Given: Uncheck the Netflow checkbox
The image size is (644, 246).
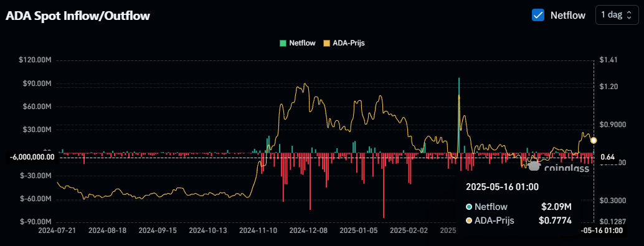Looking at the screenshot, I should coord(537,15).
